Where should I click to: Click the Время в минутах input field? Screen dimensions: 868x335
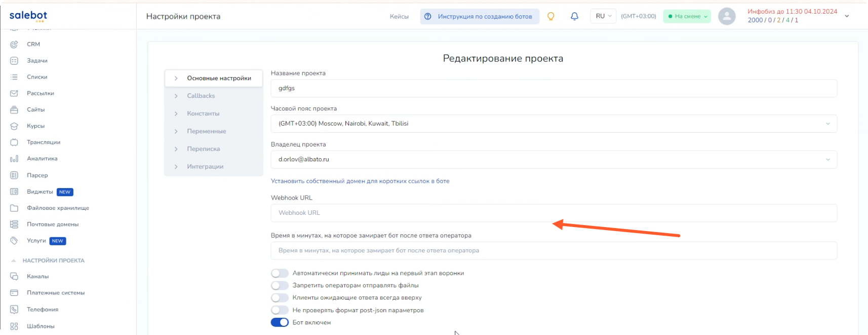(554, 250)
